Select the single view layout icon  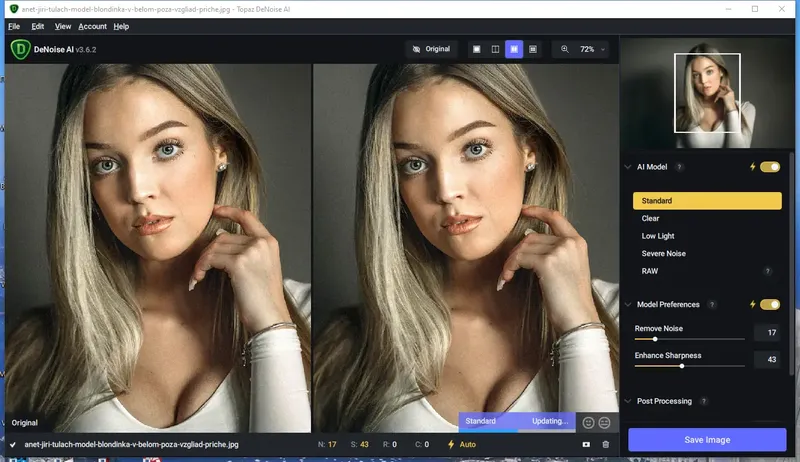[x=477, y=49]
